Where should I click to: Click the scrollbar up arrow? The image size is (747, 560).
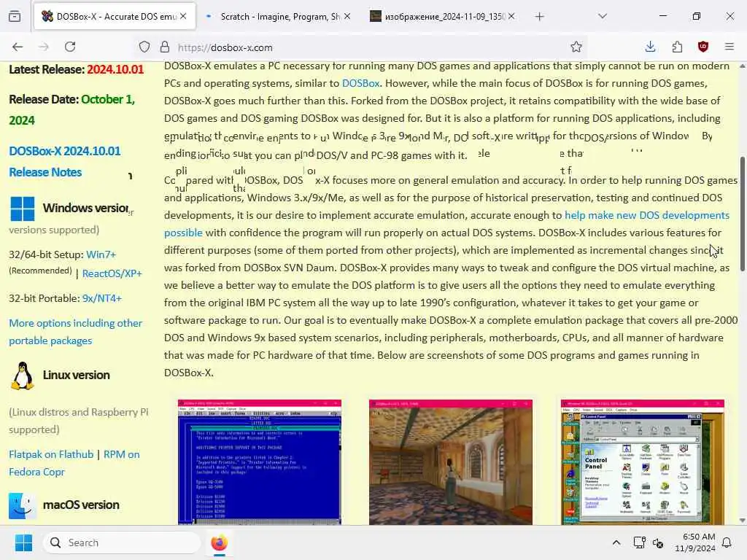pyautogui.click(x=742, y=66)
